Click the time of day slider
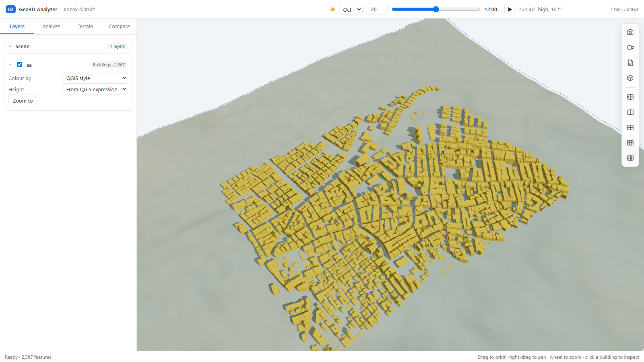The height and width of the screenshot is (362, 644). coord(436,9)
